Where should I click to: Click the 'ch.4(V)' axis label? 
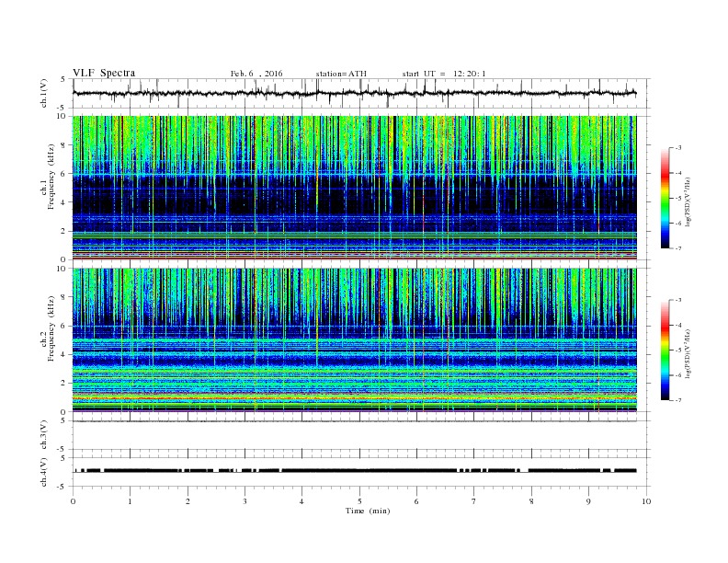[x=44, y=473]
